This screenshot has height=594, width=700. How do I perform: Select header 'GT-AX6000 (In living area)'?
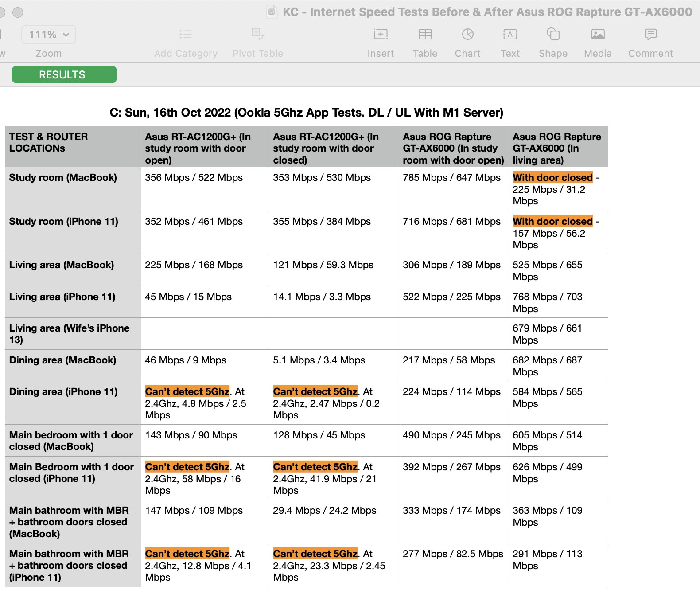point(559,147)
